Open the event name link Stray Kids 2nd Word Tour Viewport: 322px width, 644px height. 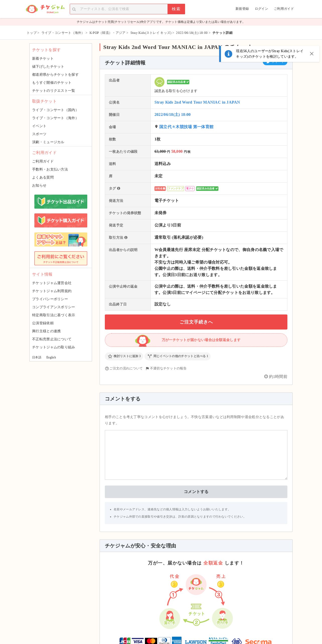[197, 102]
